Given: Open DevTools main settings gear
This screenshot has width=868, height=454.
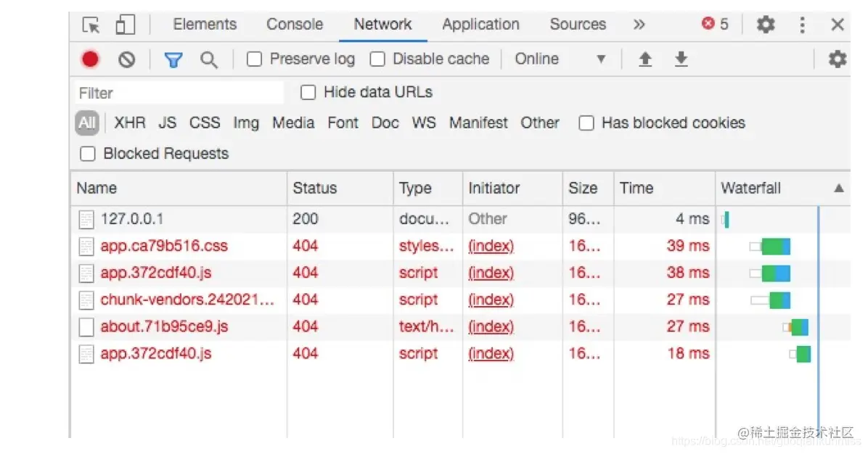Looking at the screenshot, I should coord(766,25).
